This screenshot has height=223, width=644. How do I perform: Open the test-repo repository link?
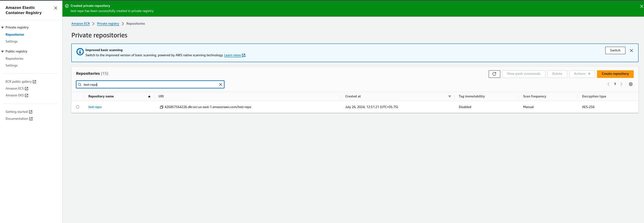click(95, 107)
